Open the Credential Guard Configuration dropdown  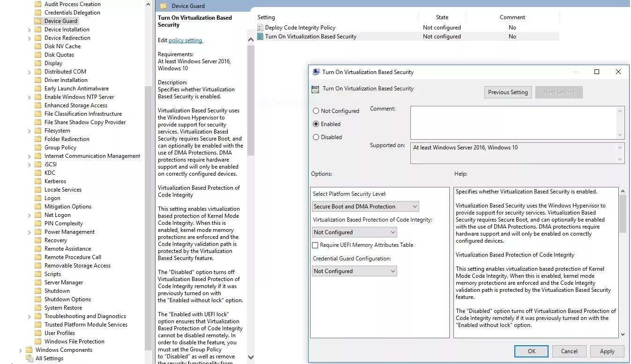coord(354,271)
